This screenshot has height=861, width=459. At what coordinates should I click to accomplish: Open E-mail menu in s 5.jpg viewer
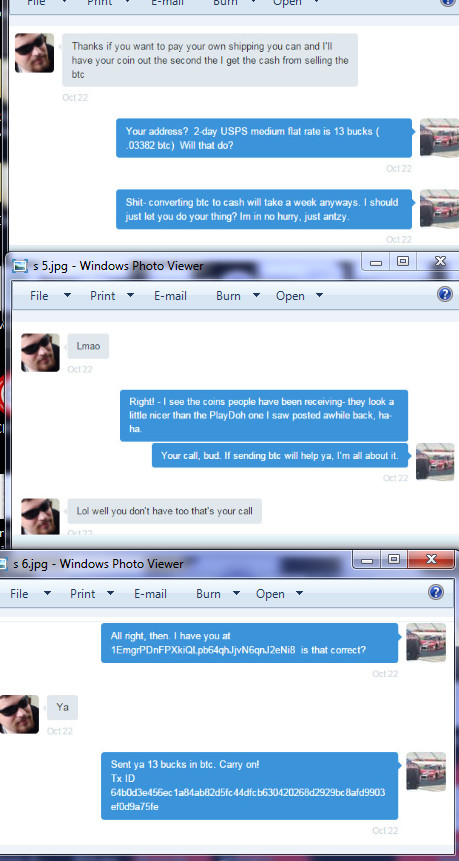click(170, 296)
